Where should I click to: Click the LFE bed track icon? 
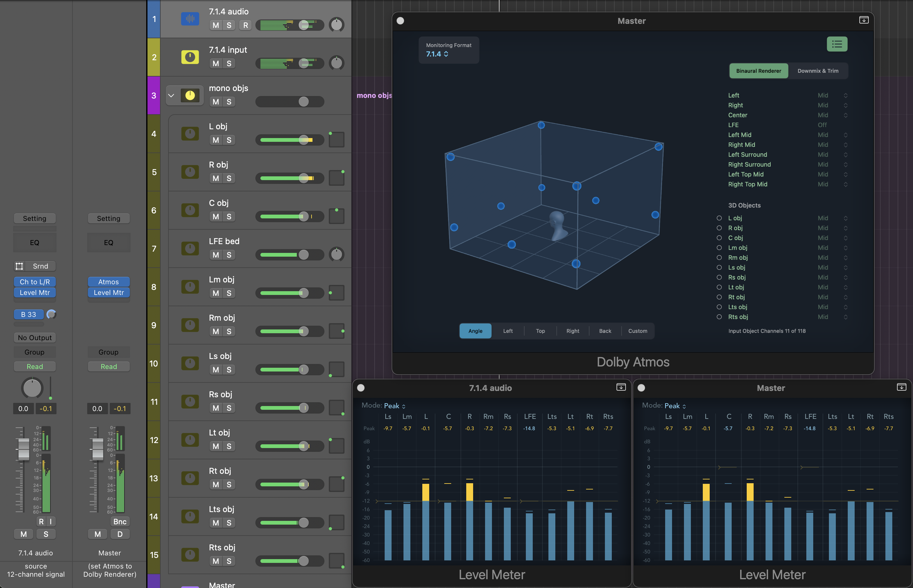[x=190, y=249]
